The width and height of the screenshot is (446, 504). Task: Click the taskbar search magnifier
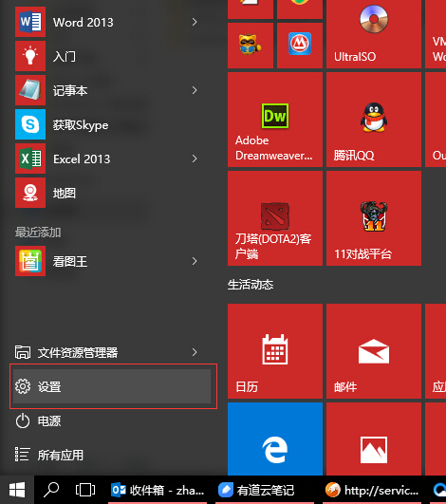51,490
